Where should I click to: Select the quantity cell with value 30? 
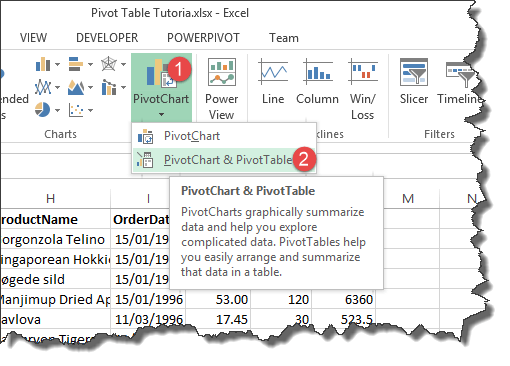(281, 319)
